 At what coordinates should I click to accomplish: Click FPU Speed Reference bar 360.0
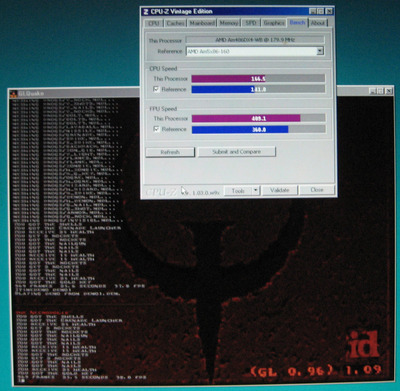click(x=259, y=129)
